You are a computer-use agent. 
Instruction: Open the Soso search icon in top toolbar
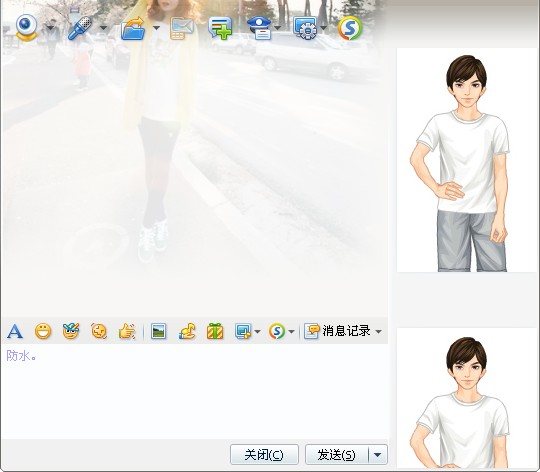point(350,28)
